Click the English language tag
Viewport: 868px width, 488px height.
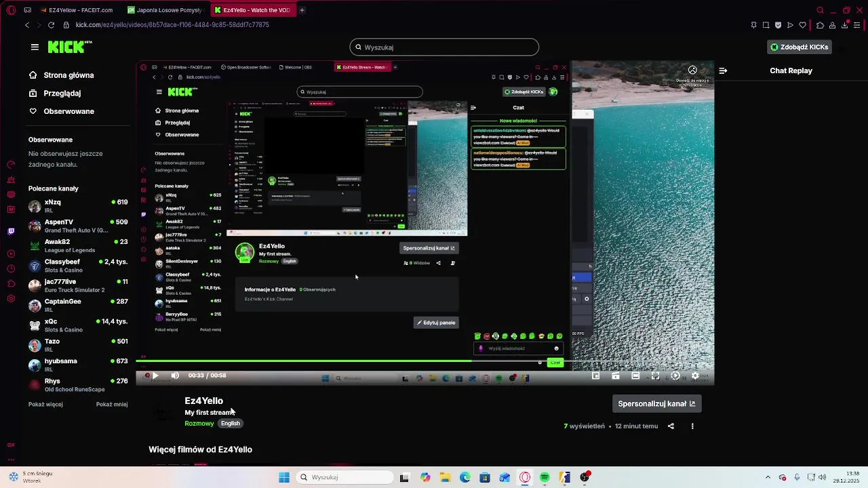(231, 424)
